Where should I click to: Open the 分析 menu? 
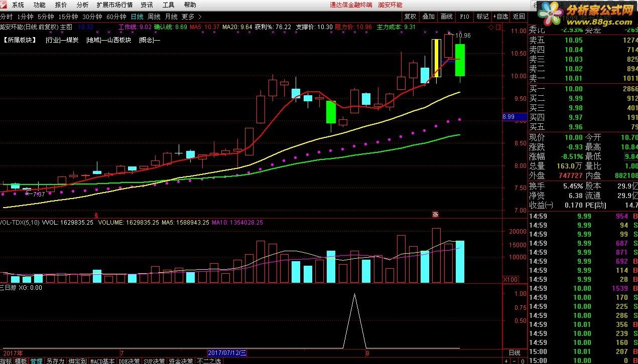(82, 5)
